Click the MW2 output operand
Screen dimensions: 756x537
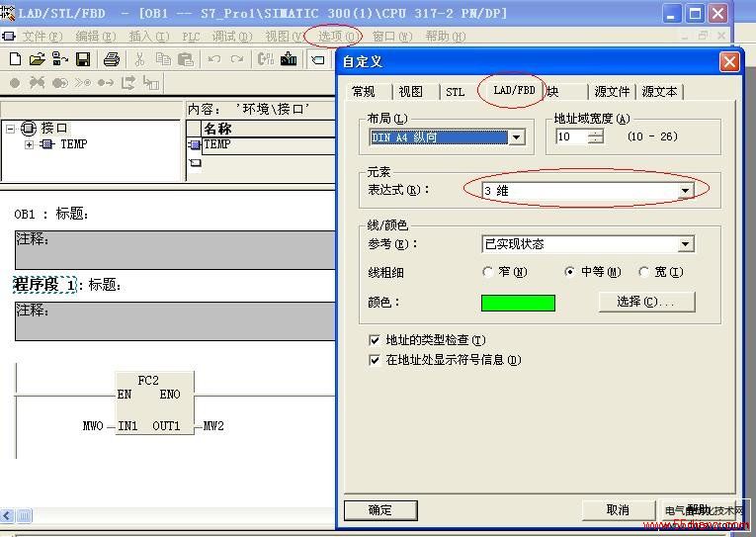tap(213, 426)
